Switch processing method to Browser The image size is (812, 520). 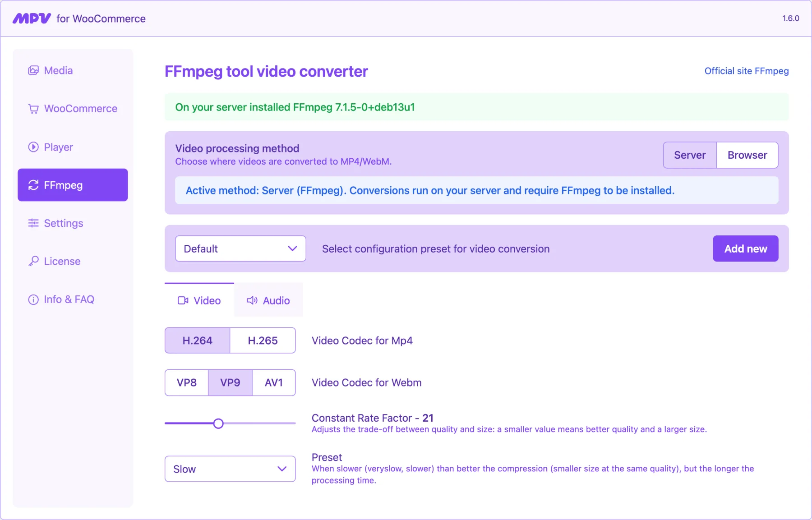click(747, 155)
